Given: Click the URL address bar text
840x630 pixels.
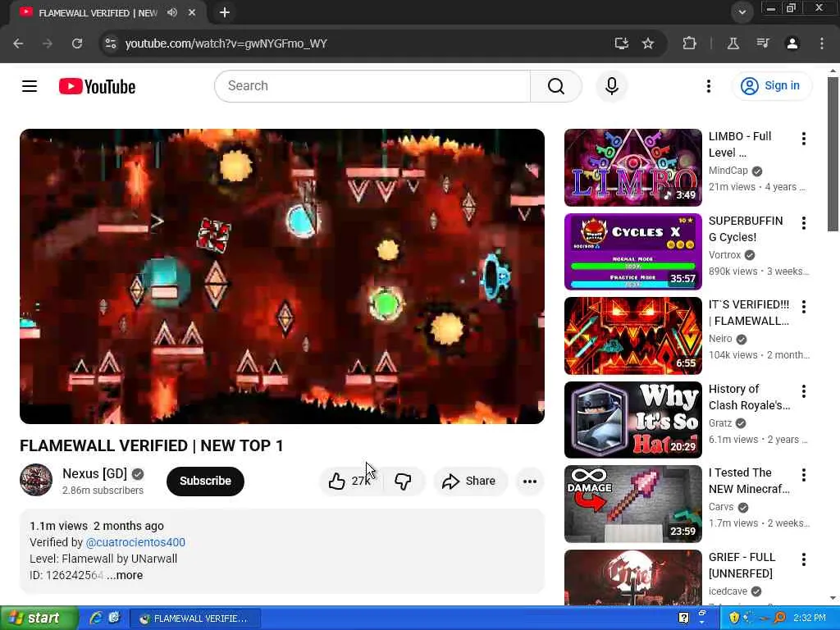Looking at the screenshot, I should click(x=226, y=43).
